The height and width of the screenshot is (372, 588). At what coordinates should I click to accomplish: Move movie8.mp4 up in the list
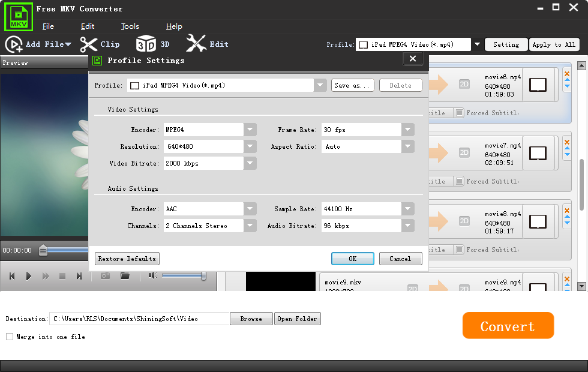pos(567,217)
